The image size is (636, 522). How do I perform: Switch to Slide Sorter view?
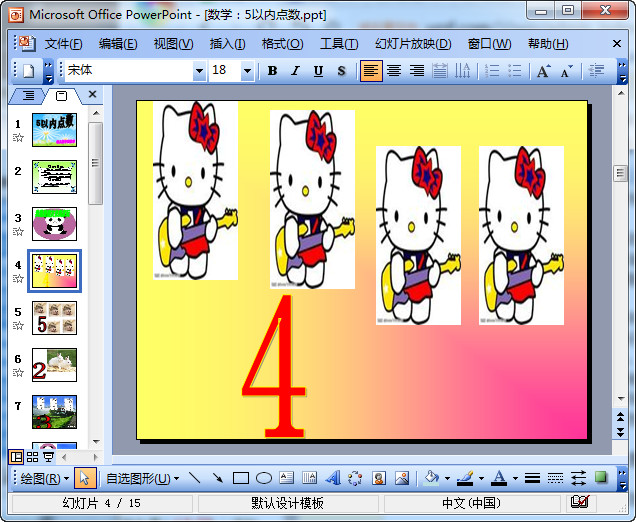tap(32, 457)
